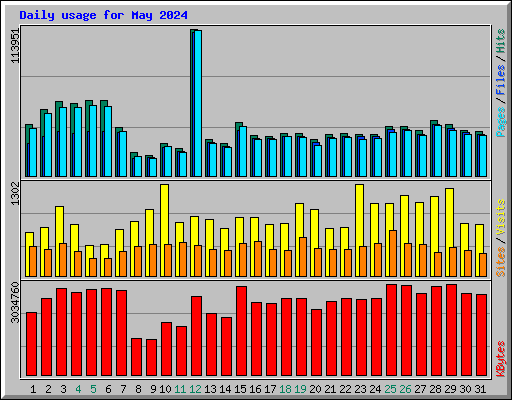Screen dimensions: 512x400
Task: Click day label 30 on the axis
Action: coord(465,389)
